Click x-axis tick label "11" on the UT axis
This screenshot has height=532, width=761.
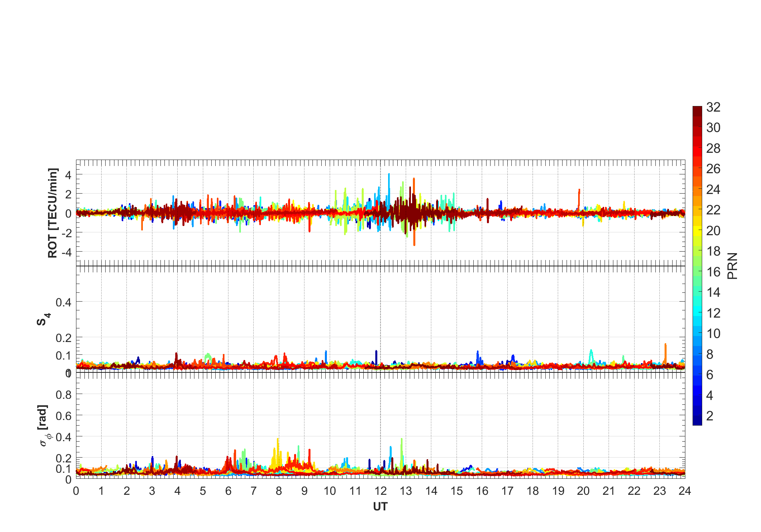click(x=355, y=491)
